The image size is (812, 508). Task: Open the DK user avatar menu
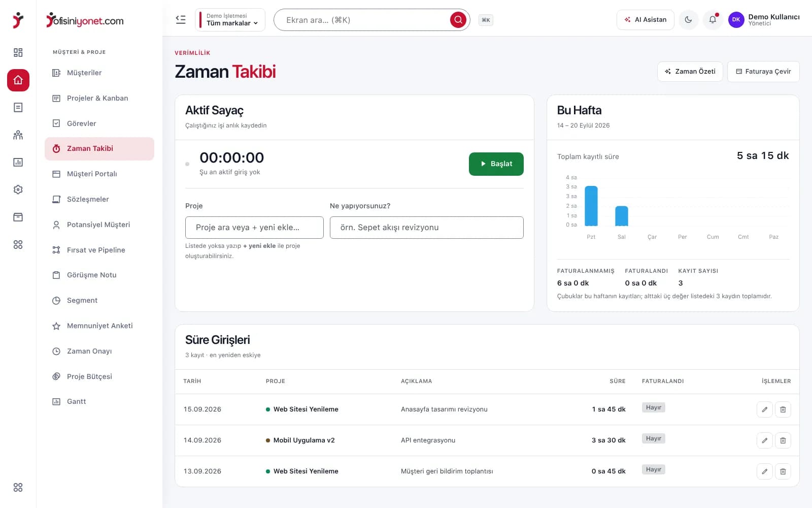(x=736, y=20)
